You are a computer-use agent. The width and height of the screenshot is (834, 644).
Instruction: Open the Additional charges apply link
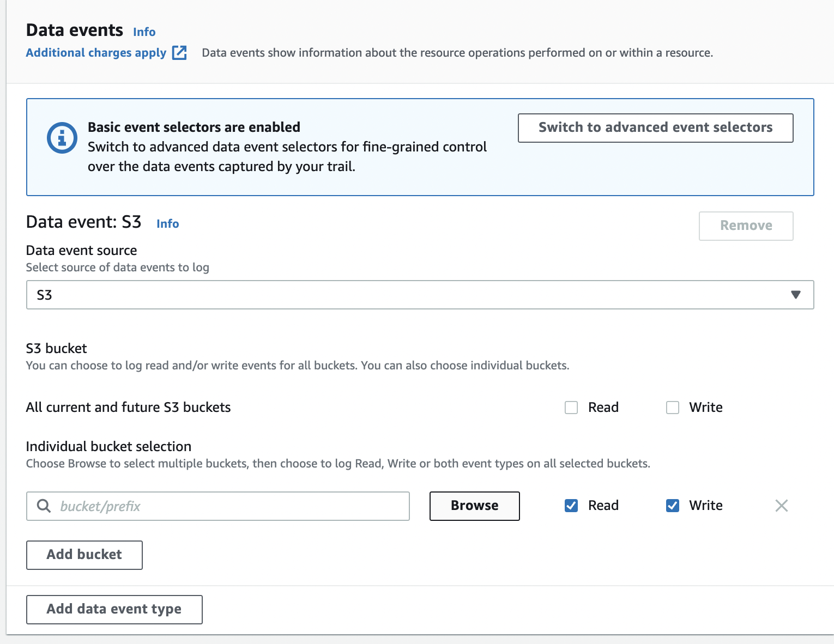coord(96,52)
